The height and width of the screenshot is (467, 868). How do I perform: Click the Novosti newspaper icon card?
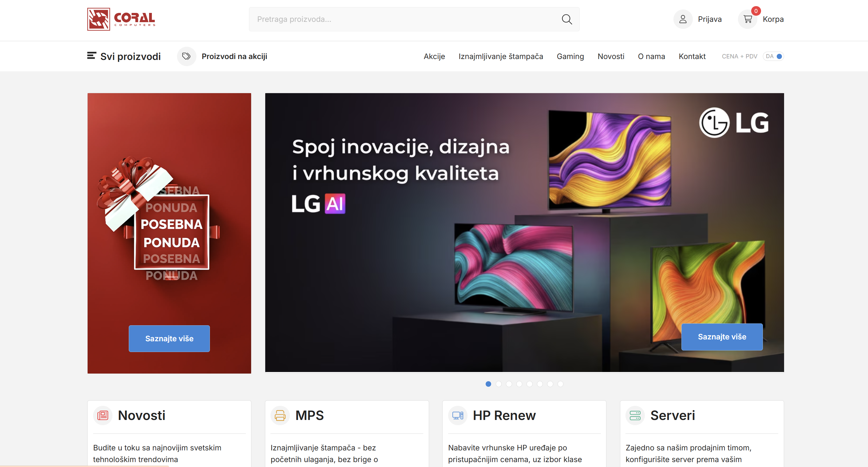tap(103, 415)
